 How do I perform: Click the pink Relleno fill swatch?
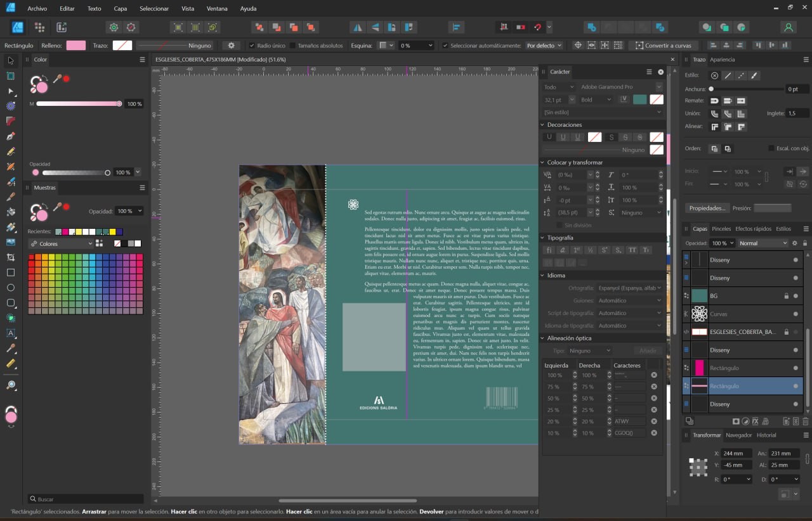(75, 46)
